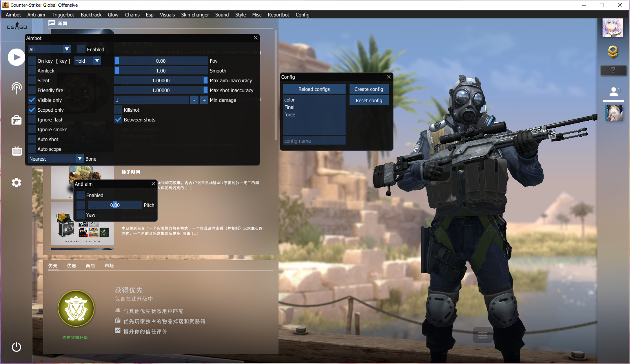This screenshot has height=364, width=630.
Task: Decrease Min damage with minus button
Action: 194,100
